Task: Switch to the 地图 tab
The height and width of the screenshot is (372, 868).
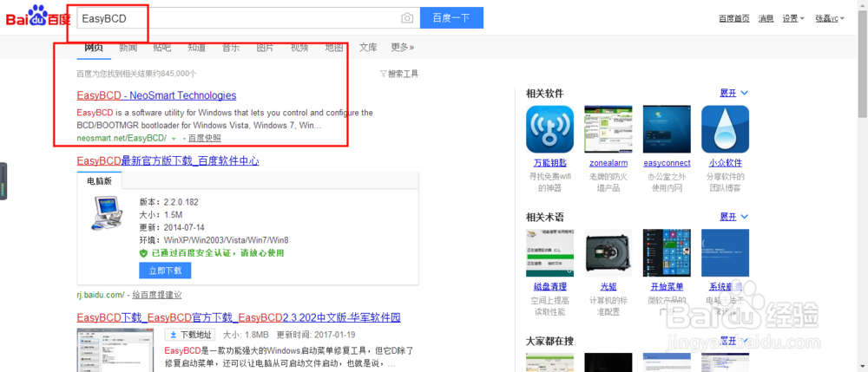Action: pos(334,48)
